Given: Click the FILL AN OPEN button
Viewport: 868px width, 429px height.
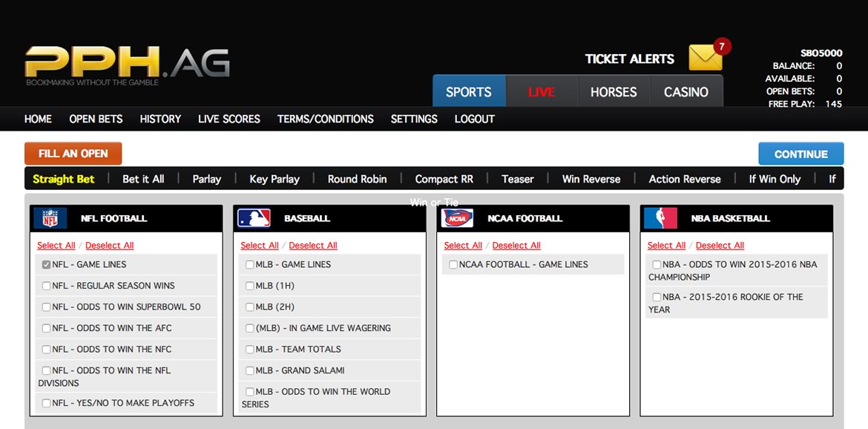Looking at the screenshot, I should click(x=73, y=154).
